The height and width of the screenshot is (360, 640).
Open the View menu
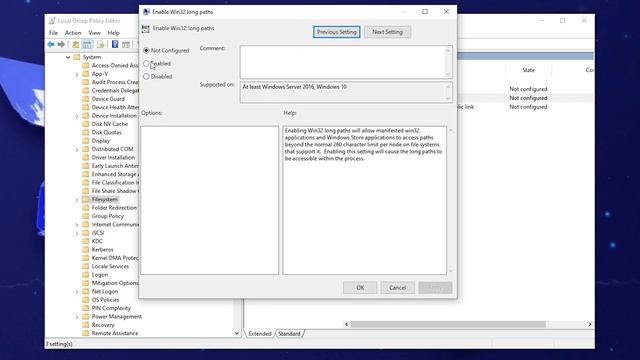click(94, 33)
